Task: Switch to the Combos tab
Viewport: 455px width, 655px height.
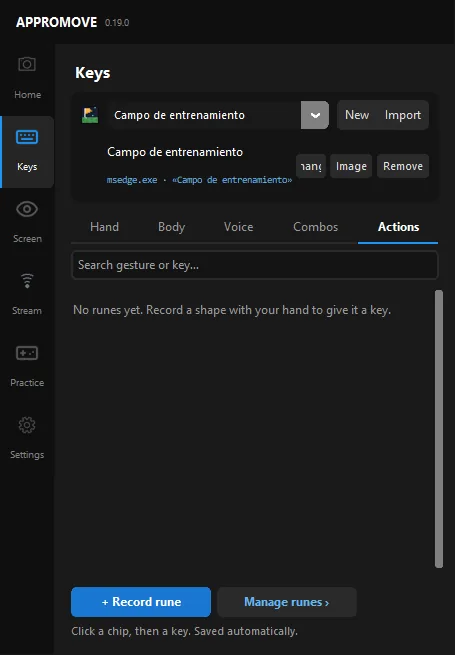Action: (315, 227)
